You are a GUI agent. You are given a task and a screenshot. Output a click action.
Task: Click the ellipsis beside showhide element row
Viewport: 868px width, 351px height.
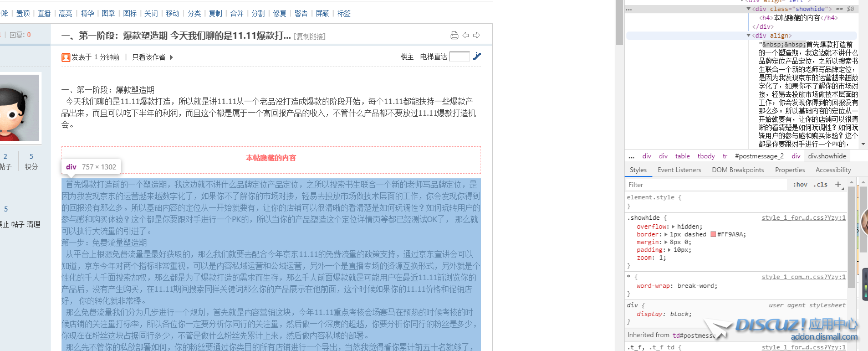click(x=629, y=9)
